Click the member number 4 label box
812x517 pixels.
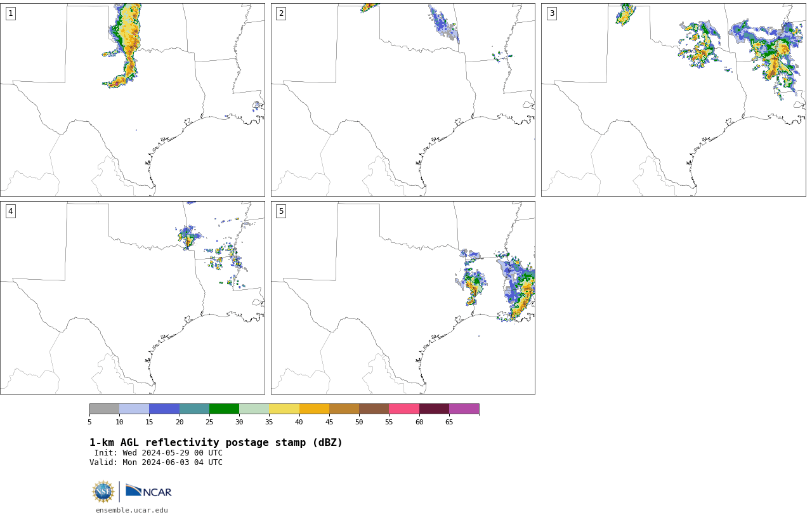tap(10, 211)
